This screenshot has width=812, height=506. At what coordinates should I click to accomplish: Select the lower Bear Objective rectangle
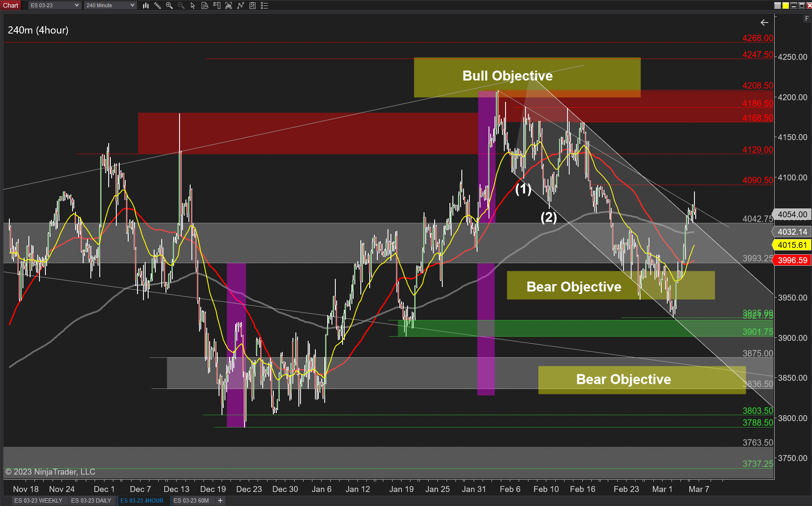tap(642, 380)
